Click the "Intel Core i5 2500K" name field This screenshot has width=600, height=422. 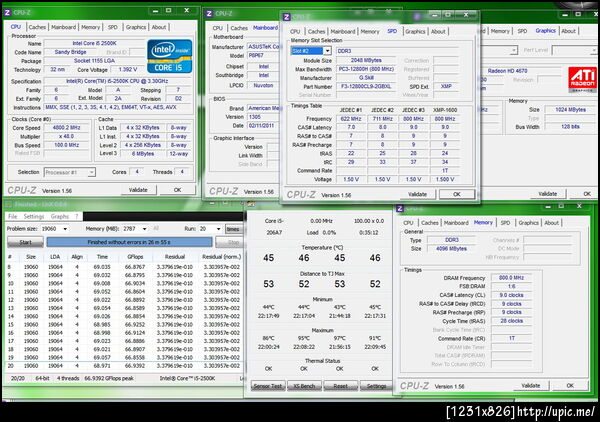pyautogui.click(x=95, y=44)
